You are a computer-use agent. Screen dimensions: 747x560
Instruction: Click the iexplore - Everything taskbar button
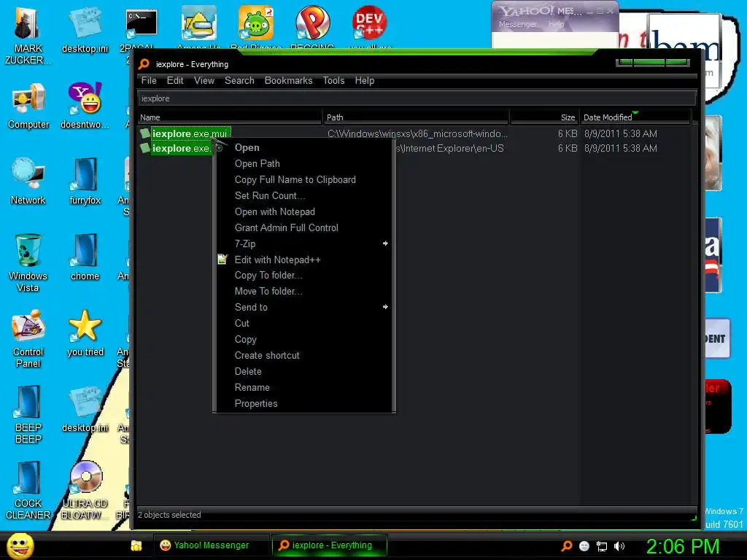point(329,545)
